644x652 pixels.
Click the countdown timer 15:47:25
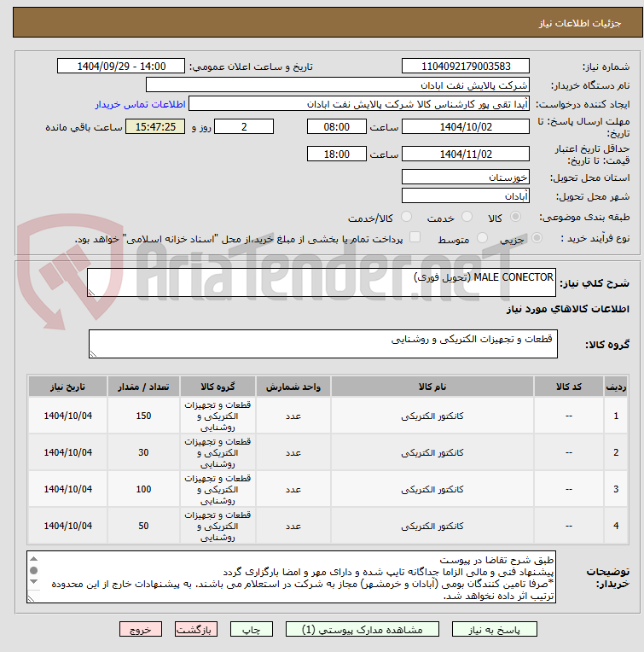(155, 127)
